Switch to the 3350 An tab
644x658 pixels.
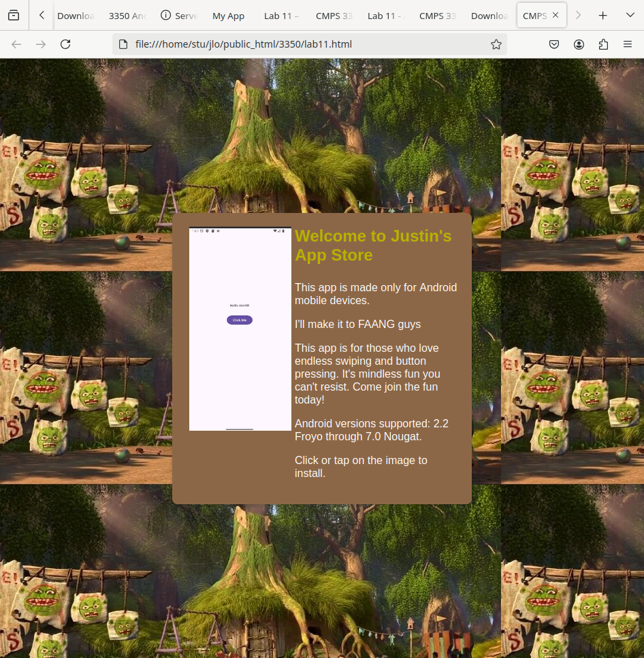coord(127,16)
